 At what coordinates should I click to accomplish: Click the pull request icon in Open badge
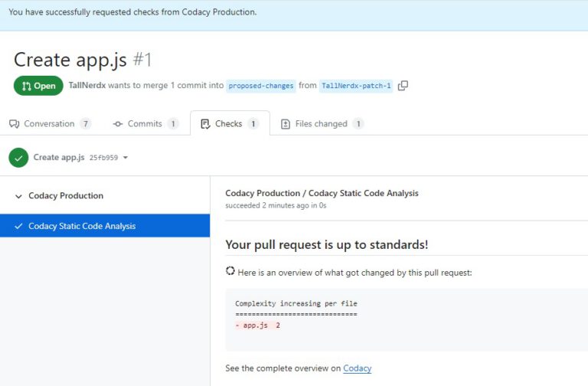[26, 86]
